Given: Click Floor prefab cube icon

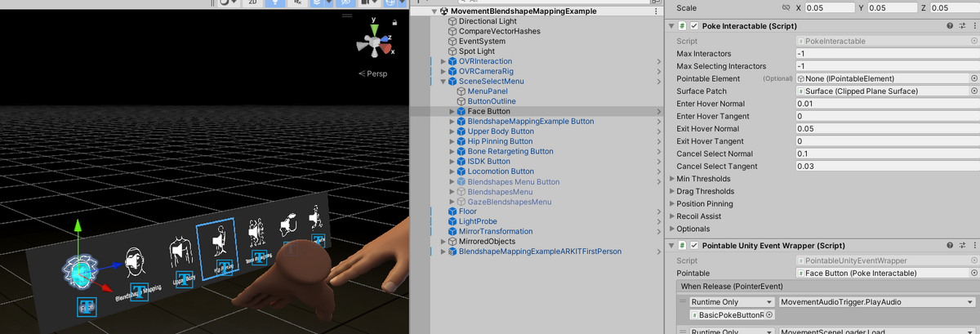Looking at the screenshot, I should tap(452, 212).
